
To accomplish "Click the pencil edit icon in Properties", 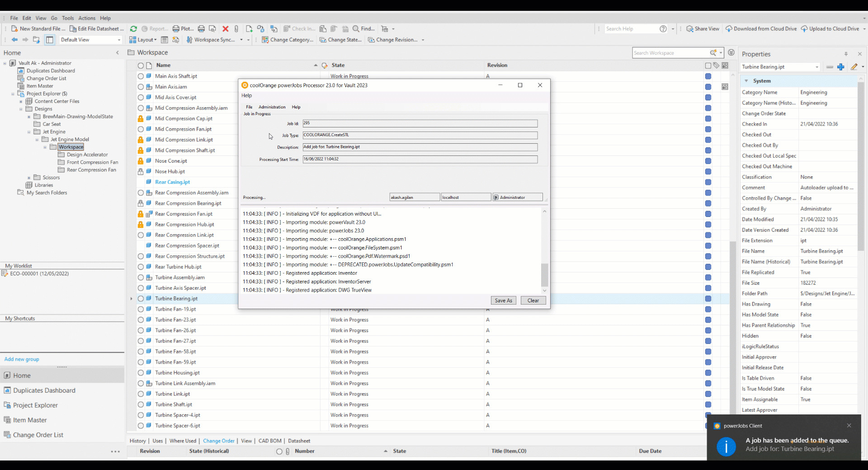I will tap(854, 67).
